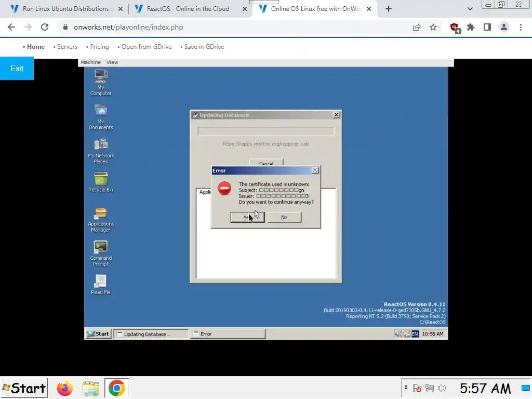
Task: Click host tray network icon
Action: (430, 388)
